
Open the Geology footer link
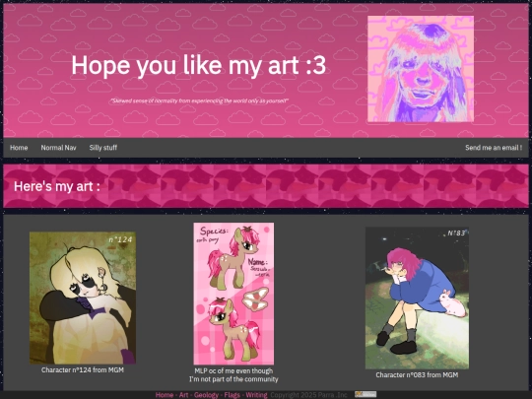click(206, 395)
